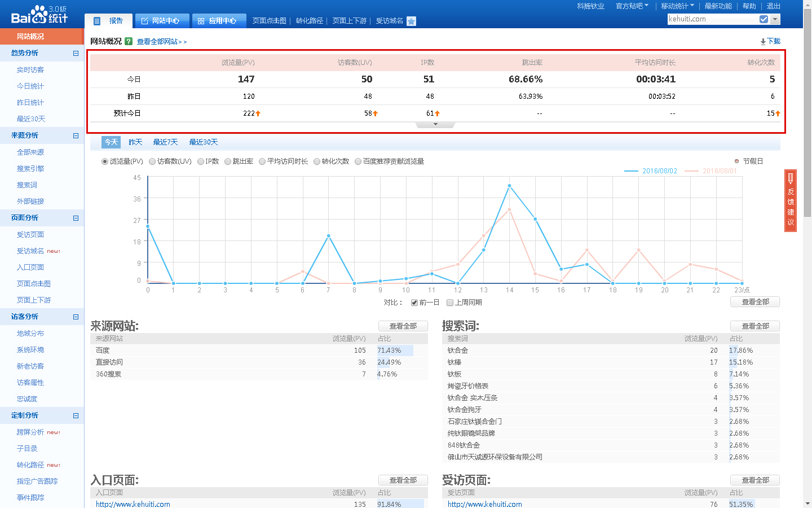This screenshot has width=812, height=508.
Task: Open 实时访客 in the sidebar
Action: pyautogui.click(x=30, y=70)
